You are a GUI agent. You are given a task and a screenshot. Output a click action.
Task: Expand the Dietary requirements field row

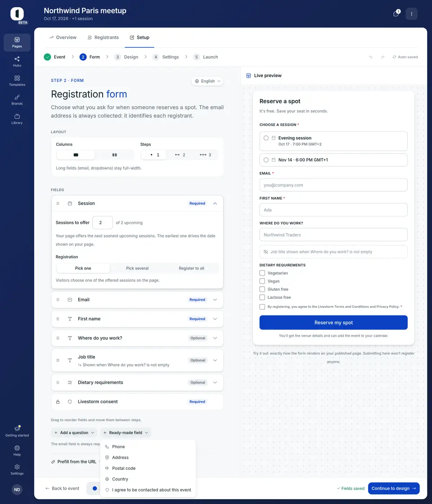click(x=215, y=382)
